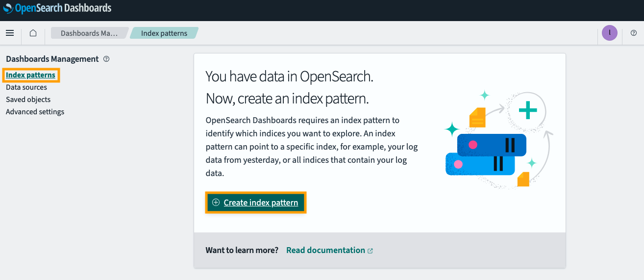Click the Dashboards Management heading
This screenshot has height=280, width=644.
52,59
